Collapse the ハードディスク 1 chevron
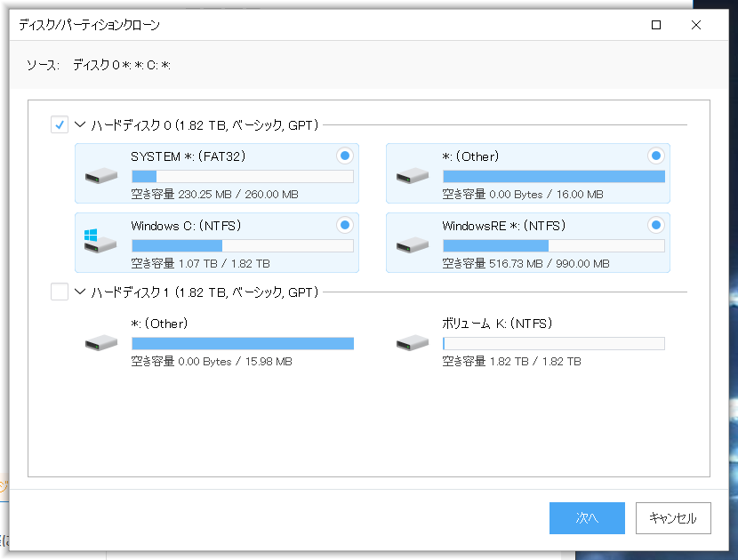738x560 pixels. 80,292
